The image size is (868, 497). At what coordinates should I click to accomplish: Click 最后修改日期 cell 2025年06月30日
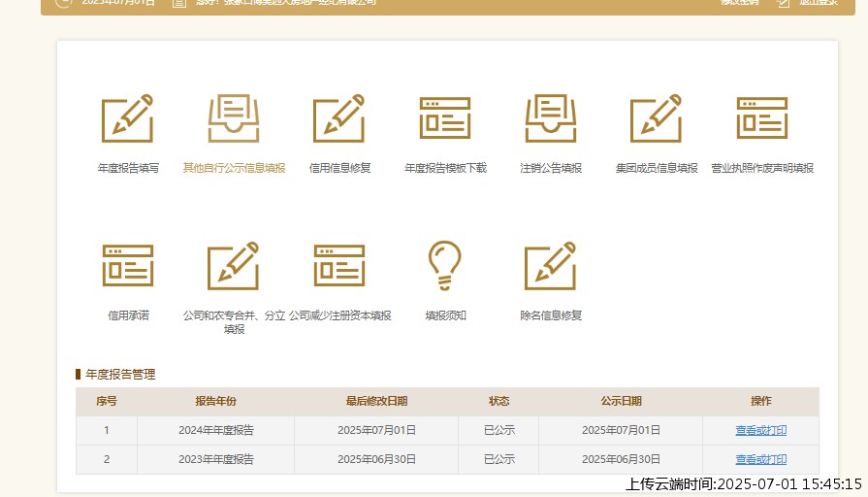point(376,459)
